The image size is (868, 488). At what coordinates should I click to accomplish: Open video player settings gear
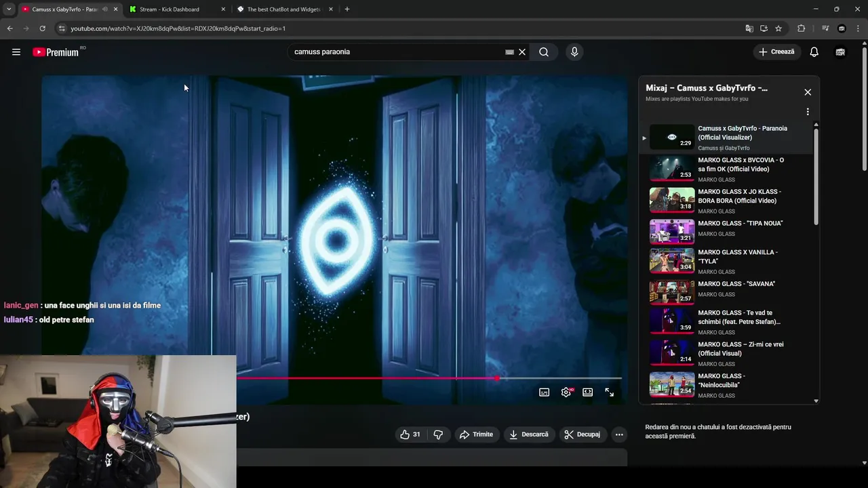tap(566, 392)
